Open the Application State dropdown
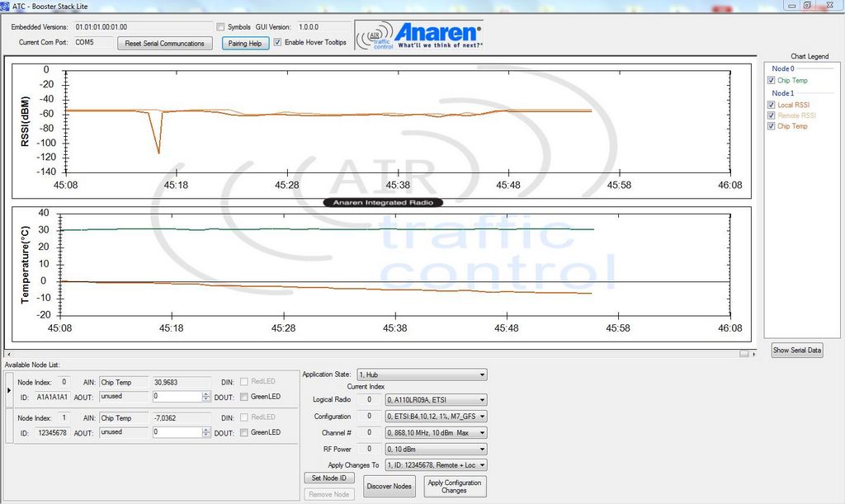Viewport: 845px width, 504px height. [434, 374]
